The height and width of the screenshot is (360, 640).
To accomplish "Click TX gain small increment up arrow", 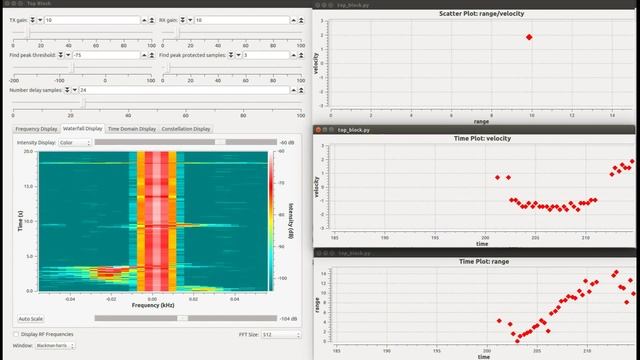I will [144, 20].
